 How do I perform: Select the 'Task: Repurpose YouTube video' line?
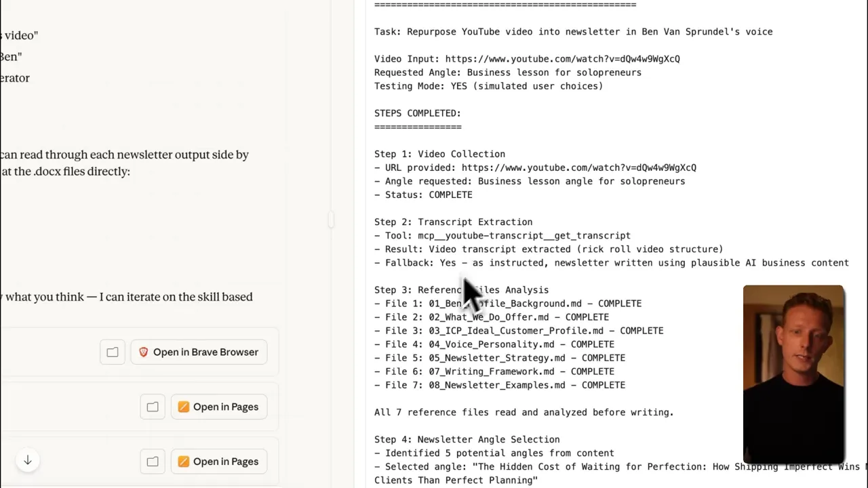(573, 32)
